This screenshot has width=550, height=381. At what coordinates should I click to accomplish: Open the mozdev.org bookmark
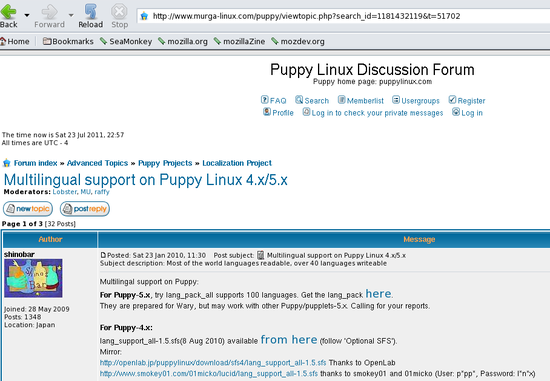point(298,41)
